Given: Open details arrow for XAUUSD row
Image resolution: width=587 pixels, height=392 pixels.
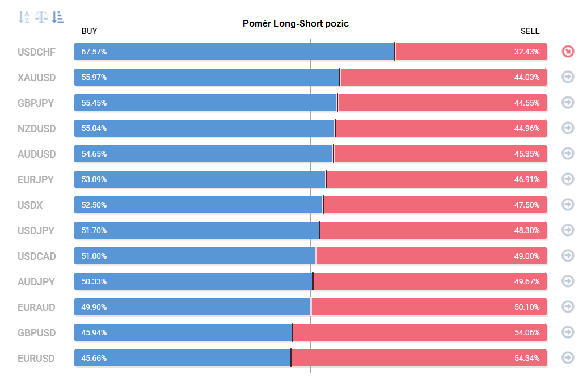Looking at the screenshot, I should [x=568, y=77].
